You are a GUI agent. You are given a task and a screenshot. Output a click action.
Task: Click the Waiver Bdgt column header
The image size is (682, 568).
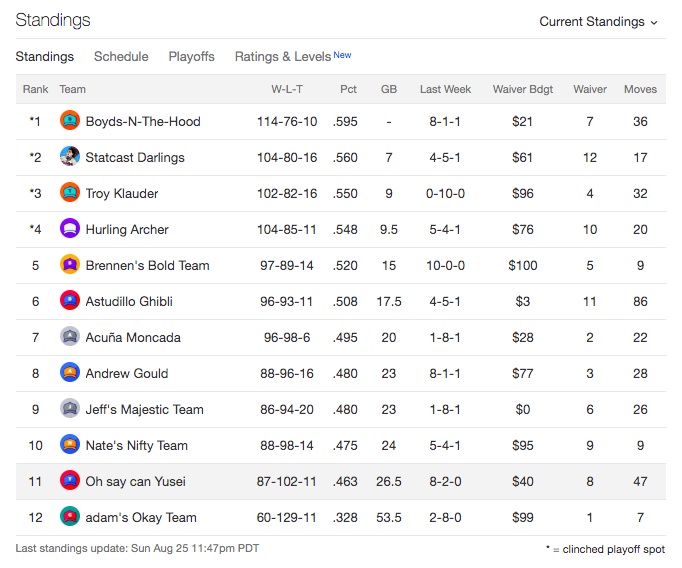522,89
